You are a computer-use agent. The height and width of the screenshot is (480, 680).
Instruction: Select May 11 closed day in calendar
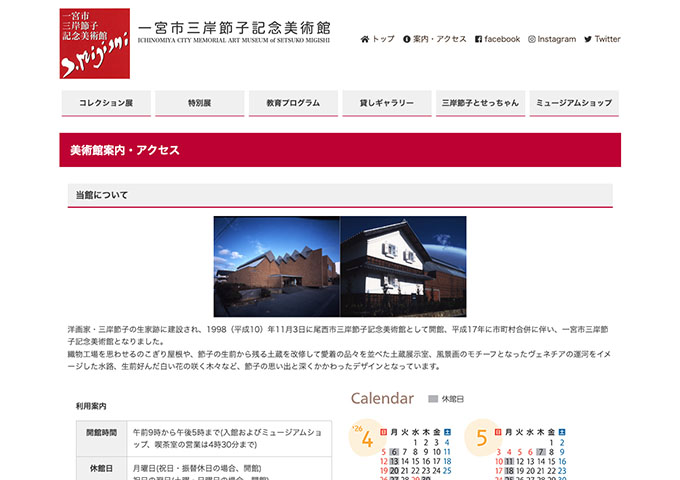pyautogui.click(x=509, y=461)
